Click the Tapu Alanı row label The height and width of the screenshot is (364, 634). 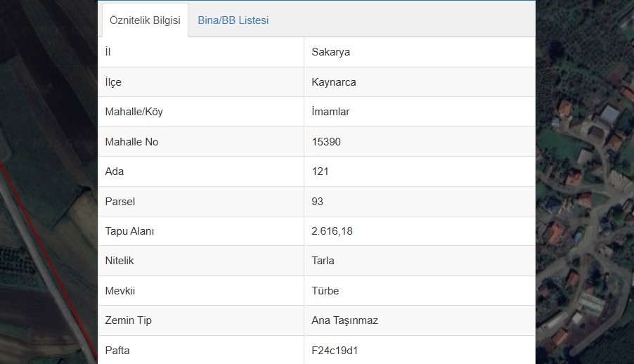(129, 231)
